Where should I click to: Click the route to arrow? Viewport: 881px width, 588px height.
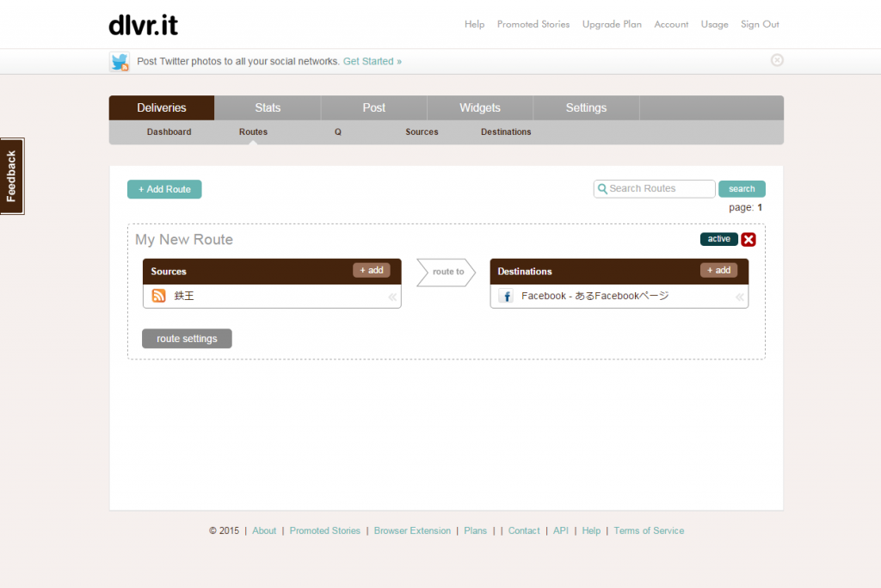pos(447,273)
